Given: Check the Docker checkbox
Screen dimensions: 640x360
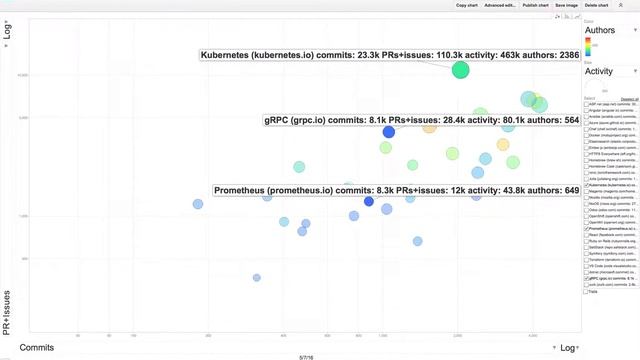Looking at the screenshot, I should click(x=587, y=136).
